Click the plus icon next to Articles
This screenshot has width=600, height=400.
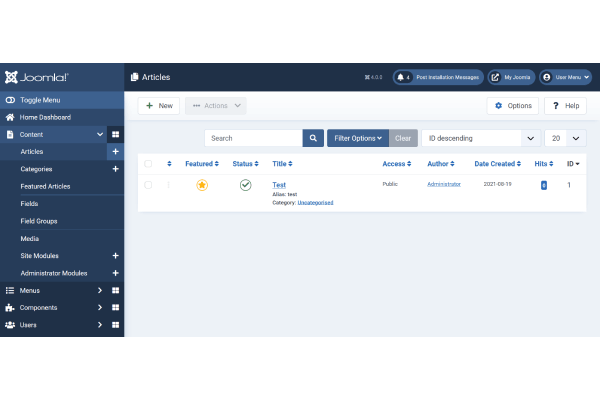115,152
